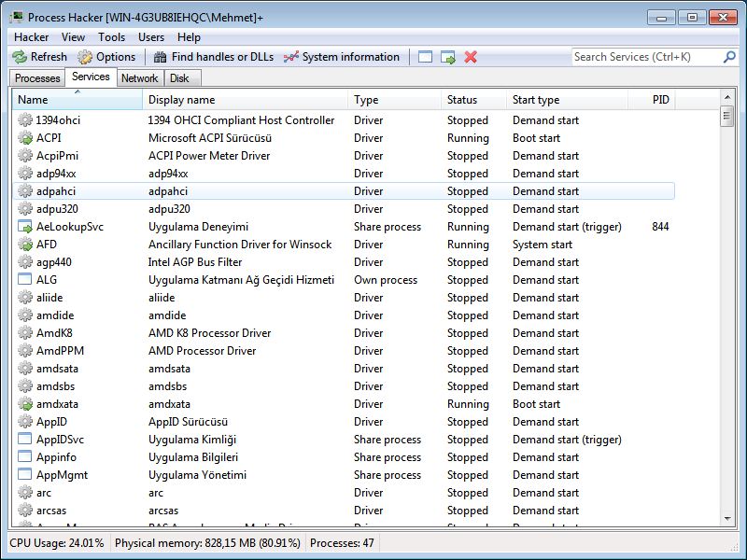Select the amdide service name

(55, 315)
